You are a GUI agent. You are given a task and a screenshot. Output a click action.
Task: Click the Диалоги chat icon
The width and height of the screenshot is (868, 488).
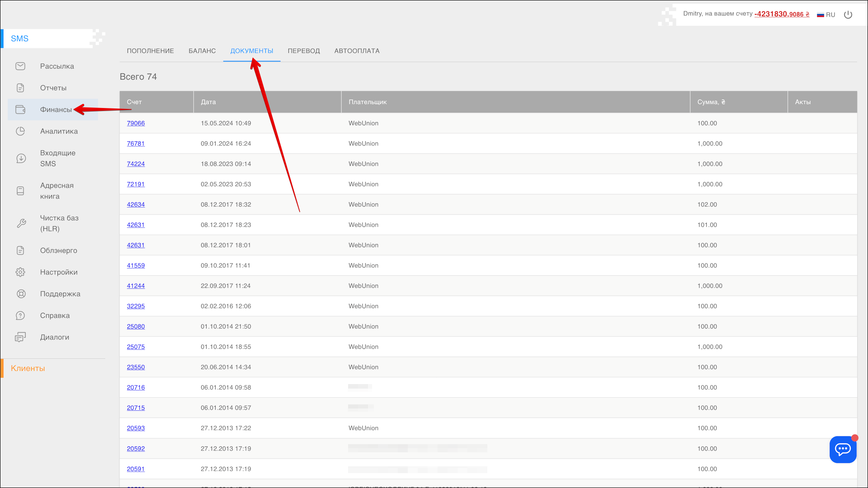coord(20,338)
